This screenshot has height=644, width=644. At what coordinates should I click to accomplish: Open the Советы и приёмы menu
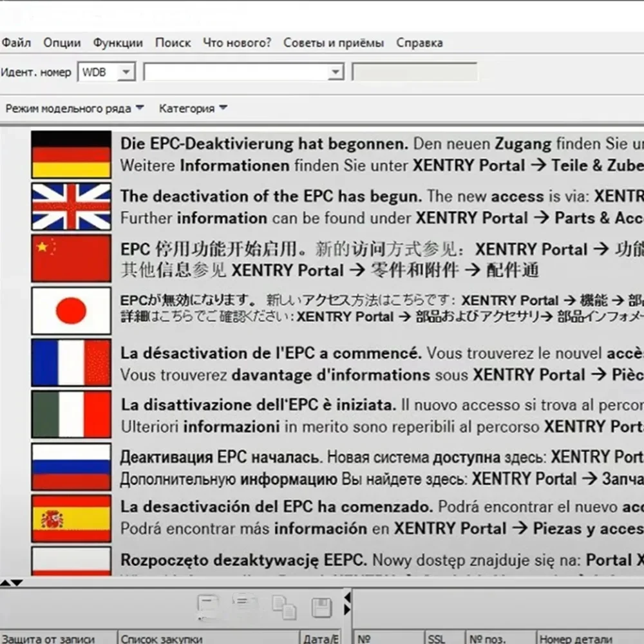coord(334,43)
